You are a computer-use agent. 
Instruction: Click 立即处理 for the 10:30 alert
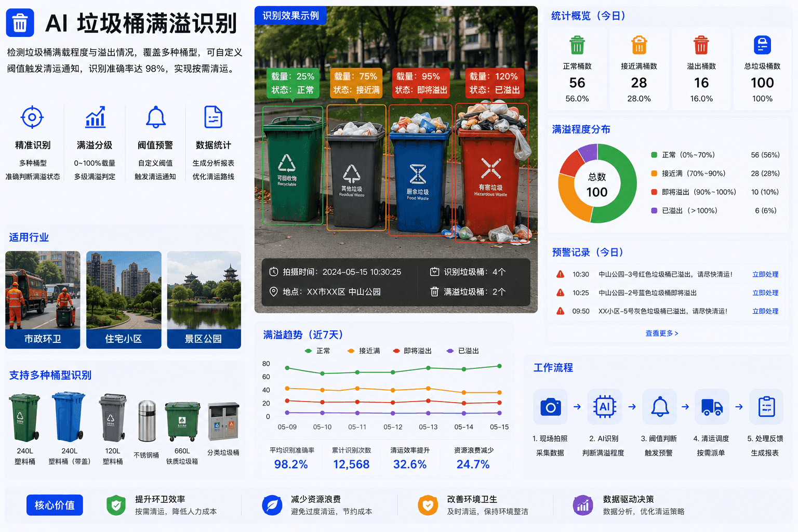pyautogui.click(x=765, y=274)
